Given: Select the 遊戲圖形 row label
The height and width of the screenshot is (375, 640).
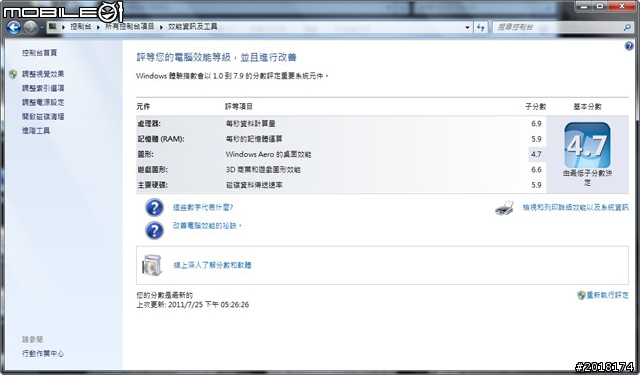Looking at the screenshot, I should [x=152, y=170].
